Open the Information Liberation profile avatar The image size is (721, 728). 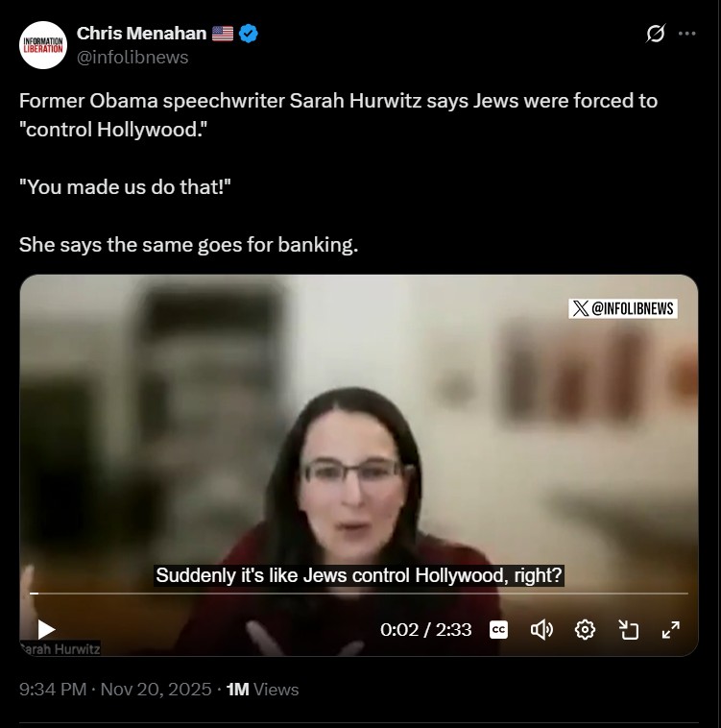pyautogui.click(x=43, y=45)
